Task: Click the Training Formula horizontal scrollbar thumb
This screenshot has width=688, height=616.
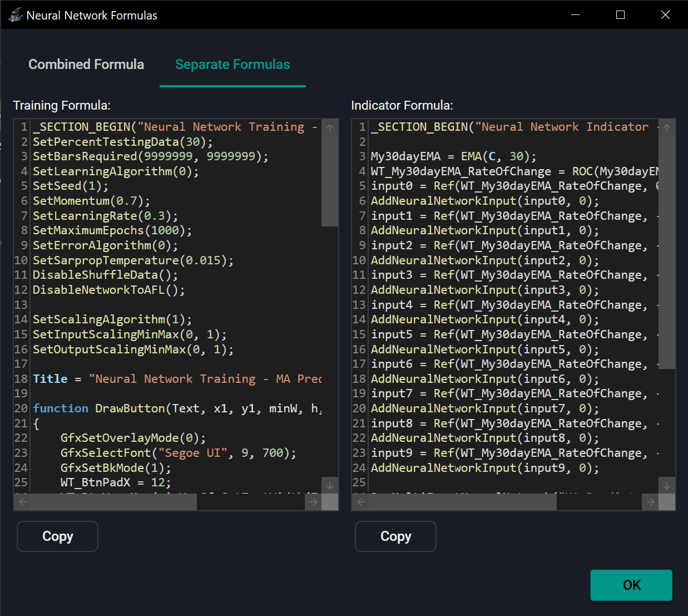Action: (x=113, y=502)
